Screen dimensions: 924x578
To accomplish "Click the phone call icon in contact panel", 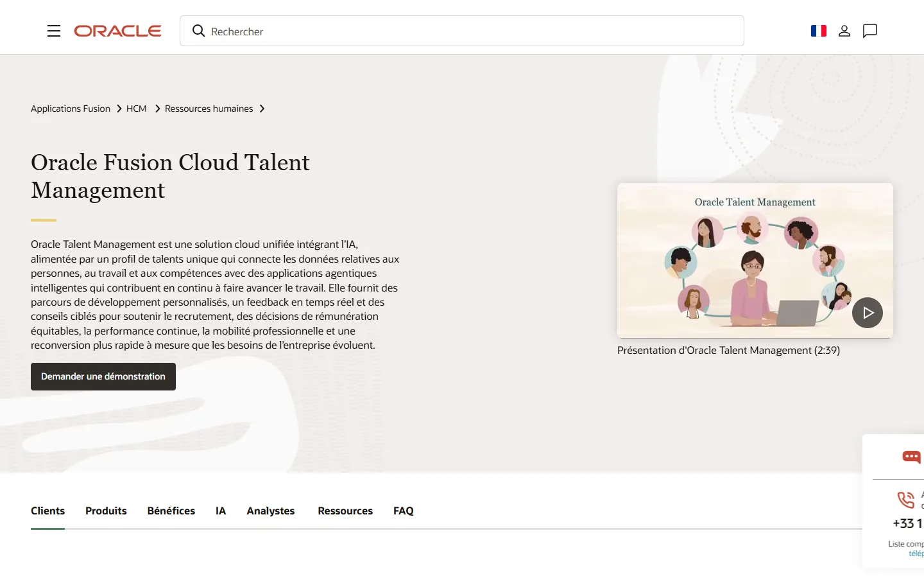I will tap(905, 500).
